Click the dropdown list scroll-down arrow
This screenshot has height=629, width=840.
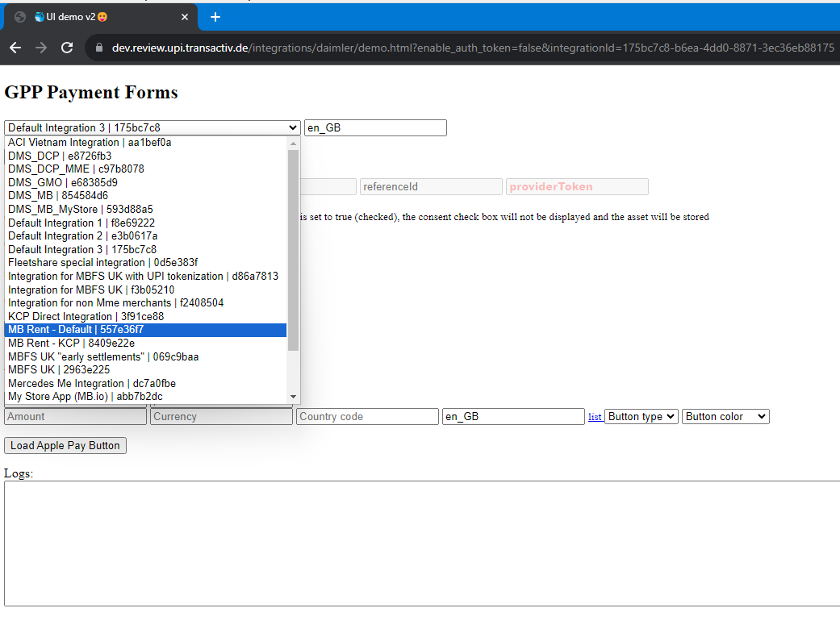point(293,397)
